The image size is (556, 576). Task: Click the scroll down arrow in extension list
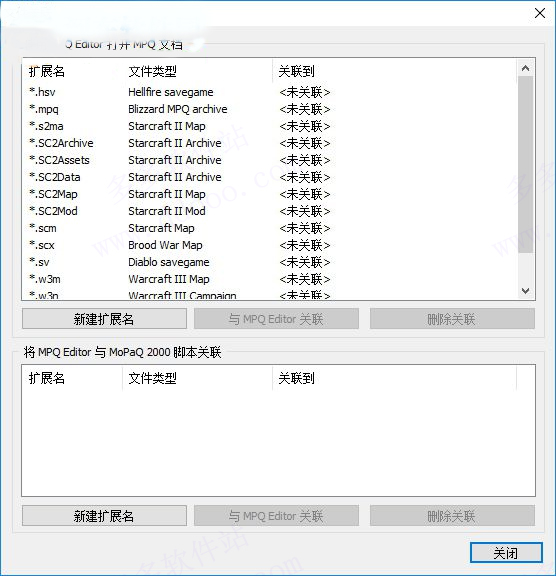click(526, 291)
